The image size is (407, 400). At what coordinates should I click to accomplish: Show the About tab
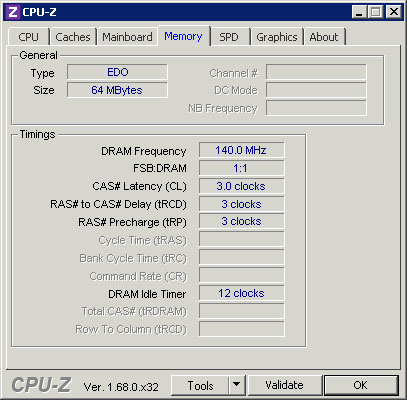[324, 37]
